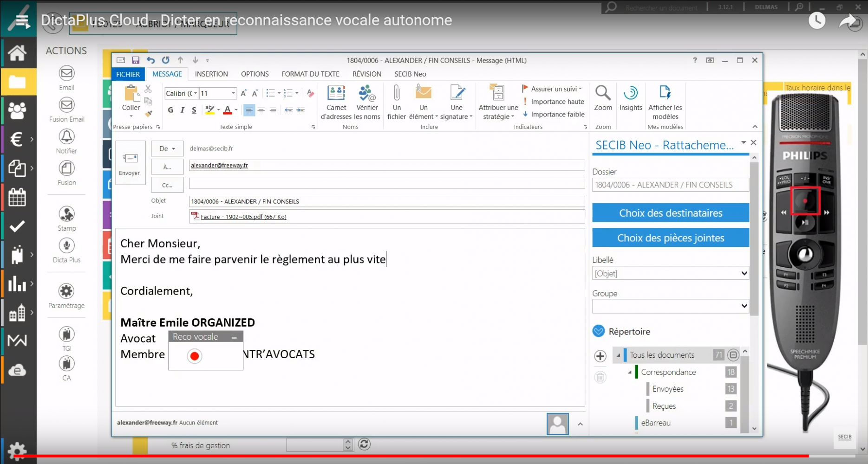
Task: Open the cloud icon in sidebar
Action: point(17,370)
